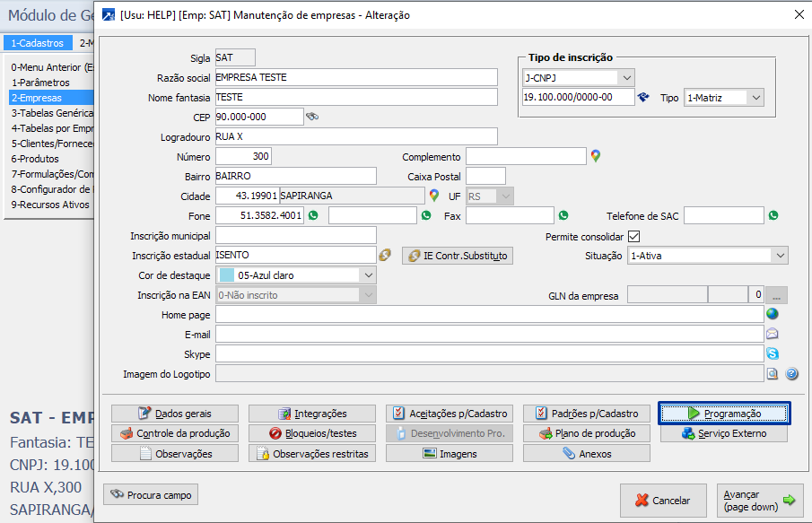Click WhatsApp icon beside Telefone de SAC
Screen dimensions: 812x523
pos(773,215)
